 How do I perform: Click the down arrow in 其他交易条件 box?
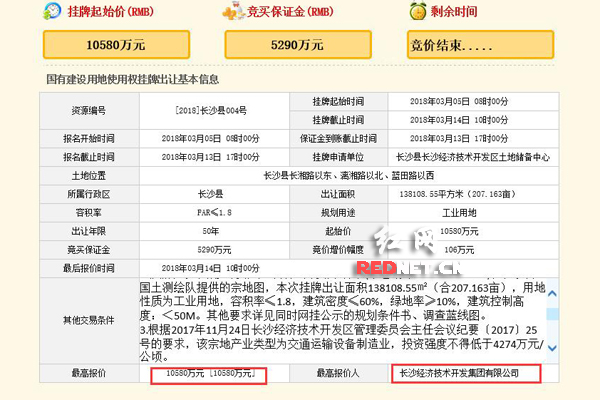(552, 348)
